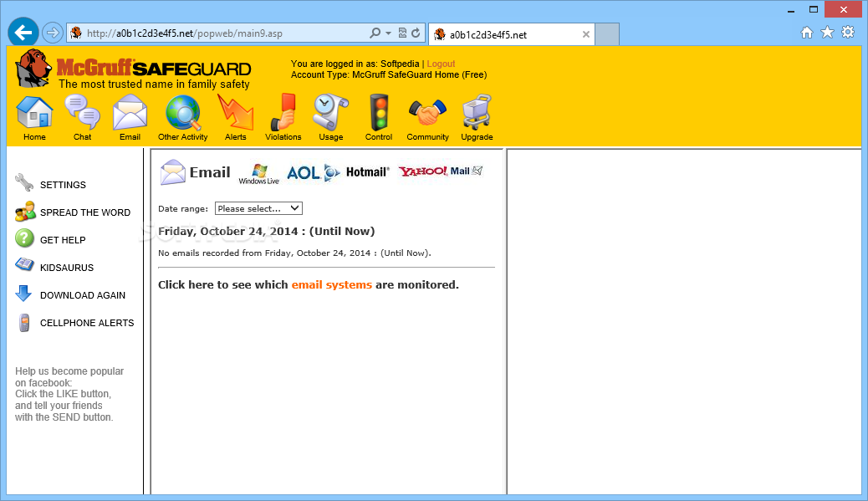The width and height of the screenshot is (868, 501).
Task: Click the Get Help question mark icon
Action: pyautogui.click(x=24, y=238)
